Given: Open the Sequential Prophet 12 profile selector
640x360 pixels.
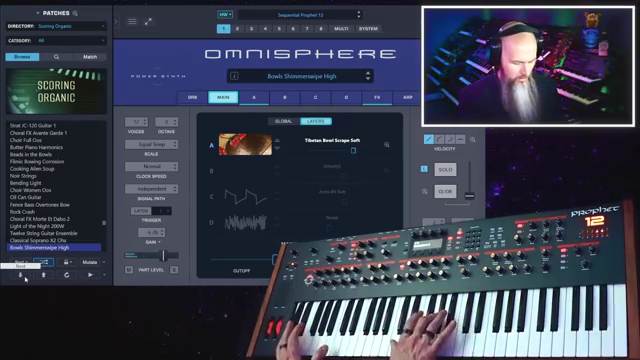Looking at the screenshot, I should click(300, 15).
